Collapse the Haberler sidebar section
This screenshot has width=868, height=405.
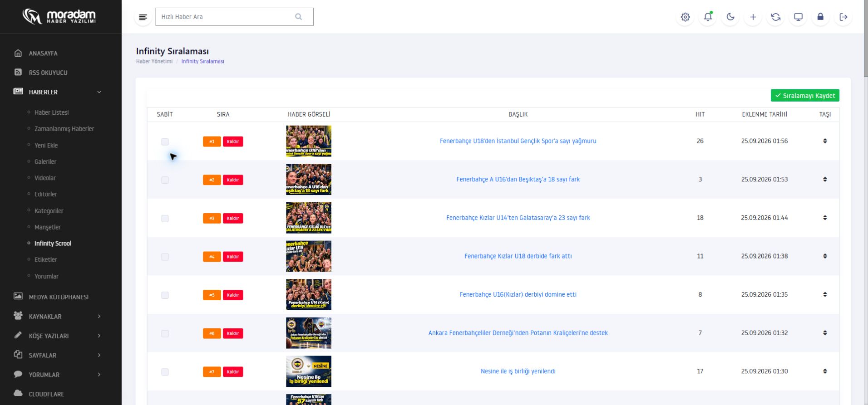click(60, 92)
